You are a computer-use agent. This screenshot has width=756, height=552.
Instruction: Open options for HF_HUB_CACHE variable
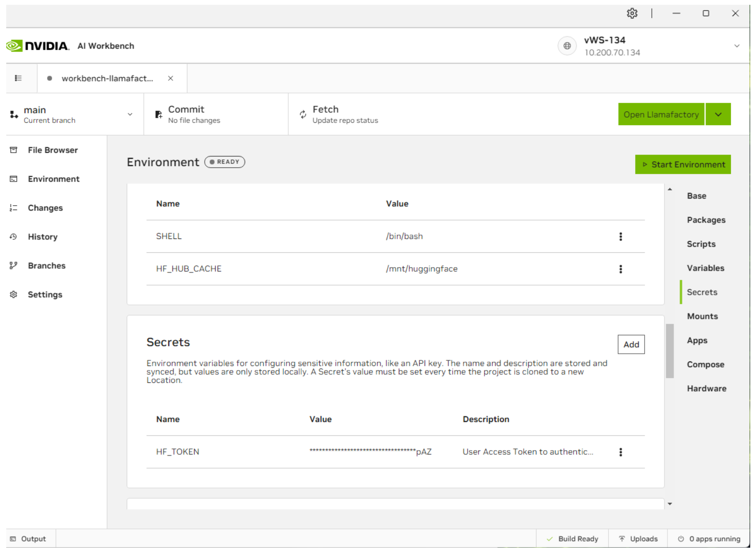[x=620, y=269]
